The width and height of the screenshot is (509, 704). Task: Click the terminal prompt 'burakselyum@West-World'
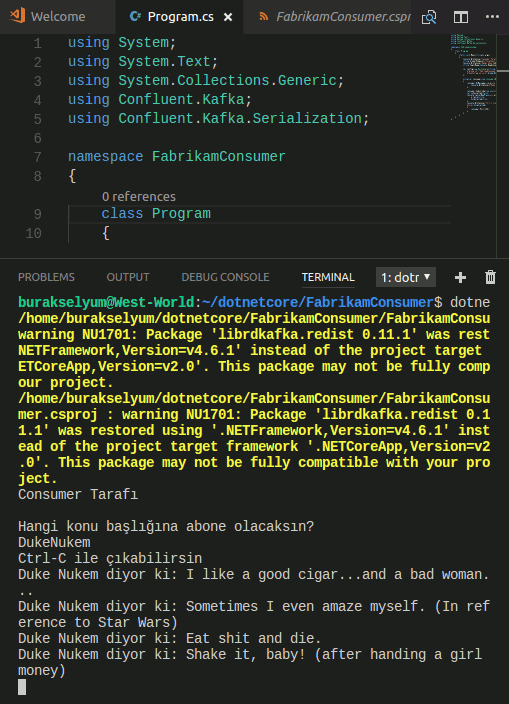pos(106,302)
